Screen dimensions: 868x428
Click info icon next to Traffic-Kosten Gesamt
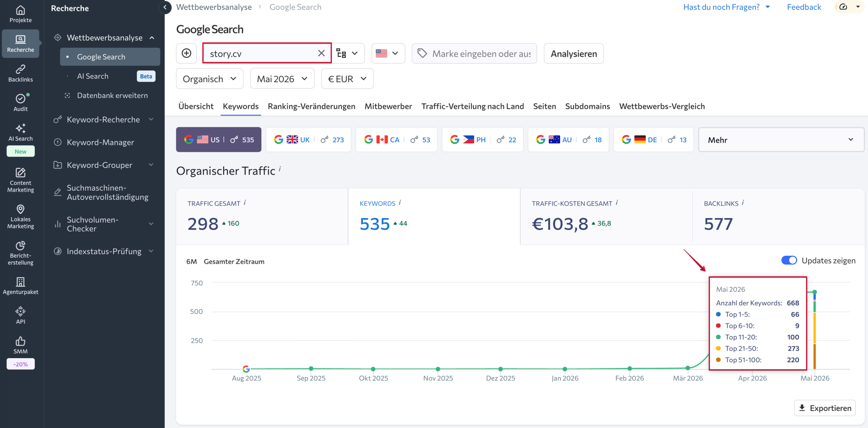[617, 202]
